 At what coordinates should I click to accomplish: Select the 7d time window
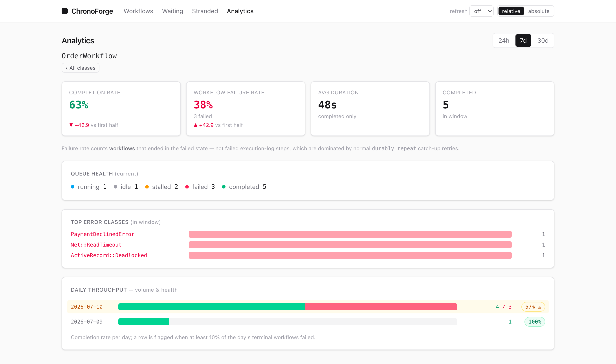pos(523,40)
